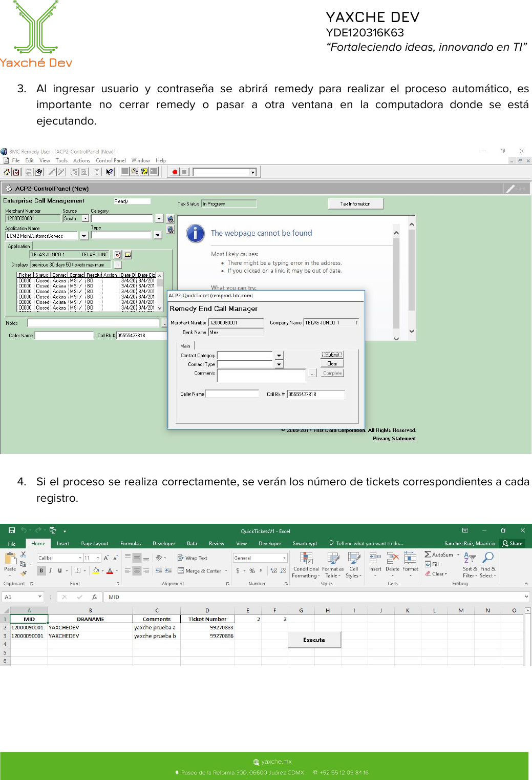
Task: Click the Find & Select magnifier icon
Action: click(x=488, y=565)
